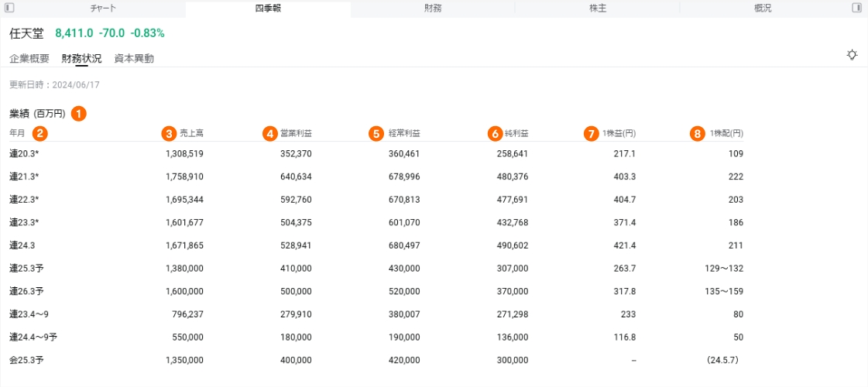Click ordinary profit value 678,996
868x387 pixels.
pyautogui.click(x=404, y=176)
